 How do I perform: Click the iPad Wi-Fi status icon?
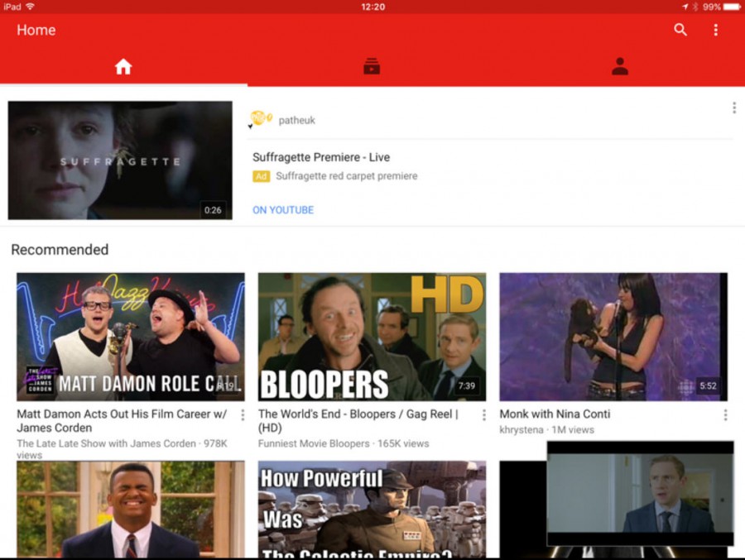pyautogui.click(x=32, y=6)
